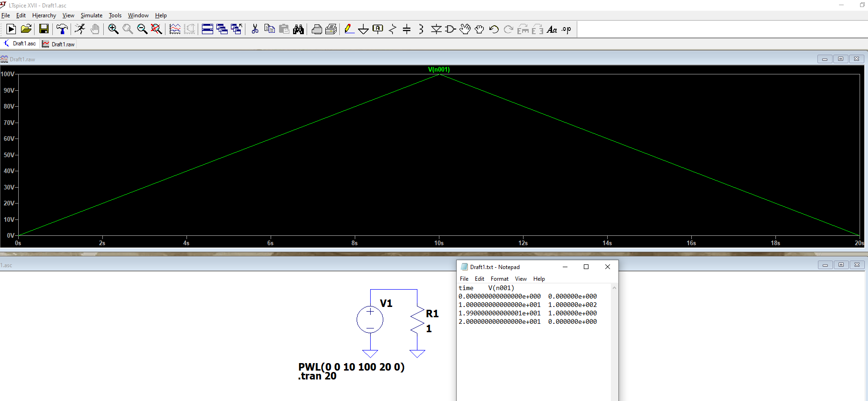This screenshot has width=868, height=401.
Task: Select the V1 voltage source symbol
Action: 370,320
